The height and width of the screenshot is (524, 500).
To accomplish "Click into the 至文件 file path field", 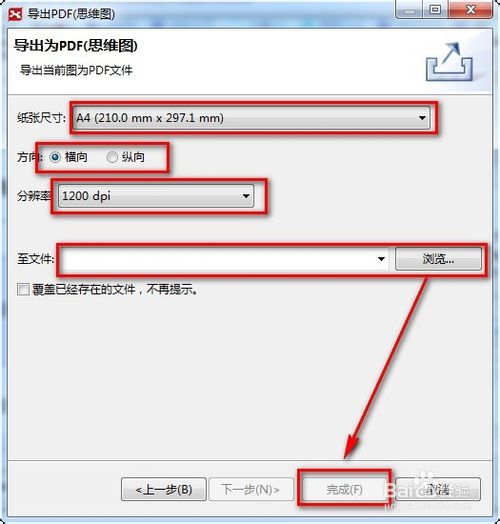I will click(x=217, y=259).
